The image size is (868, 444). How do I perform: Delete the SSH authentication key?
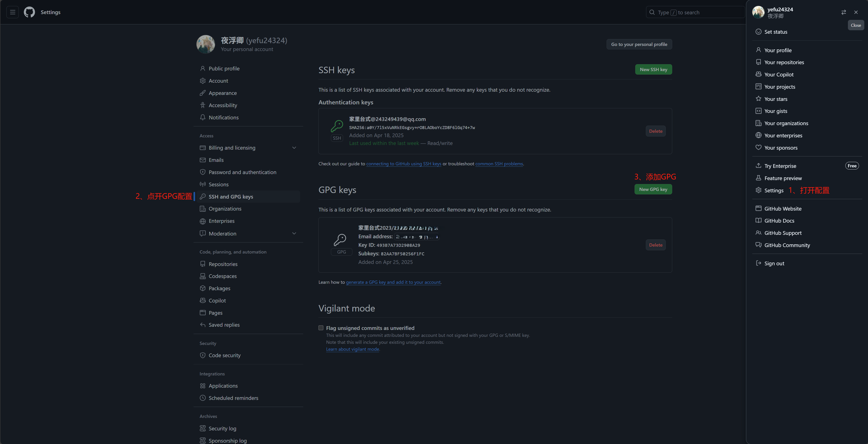coord(655,131)
